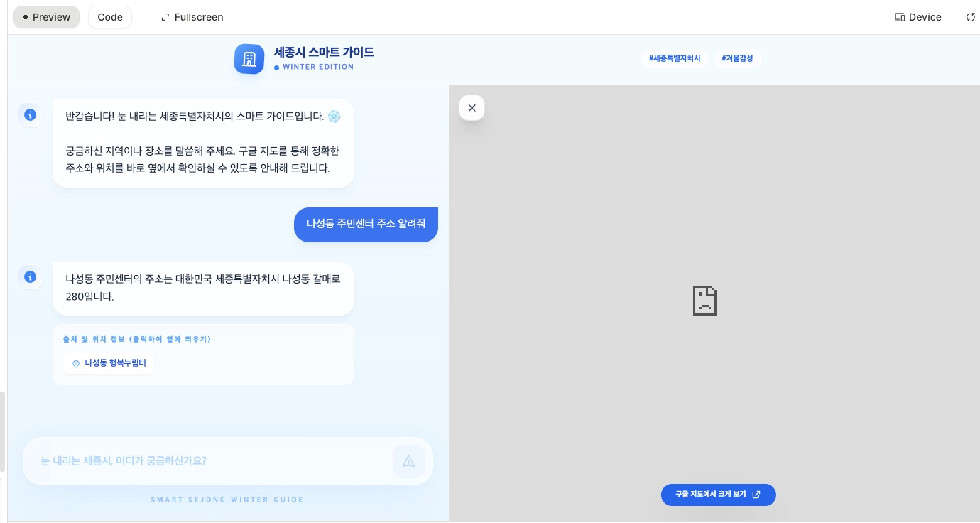Switch to the Code tab
Screen dimensions: 980x523
tap(110, 17)
